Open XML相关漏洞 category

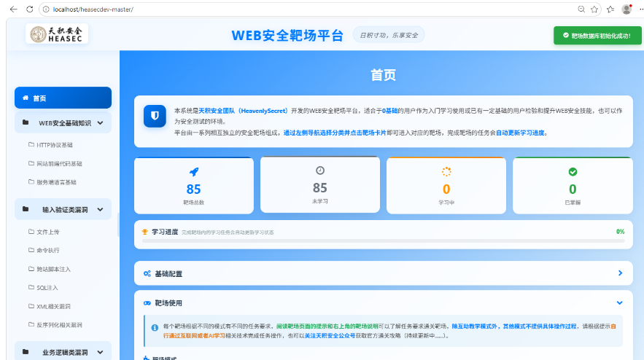(x=53, y=306)
